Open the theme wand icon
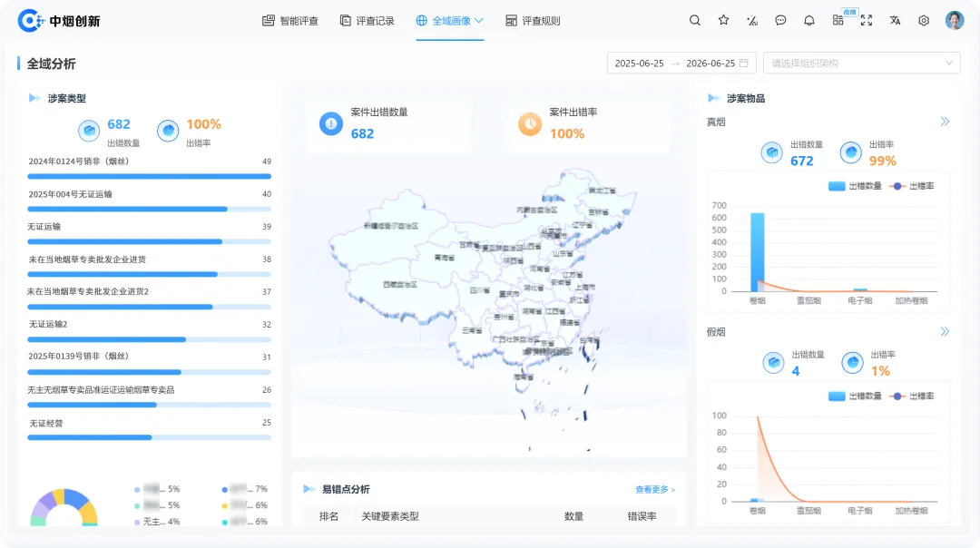This screenshot has height=548, width=980. [x=752, y=21]
